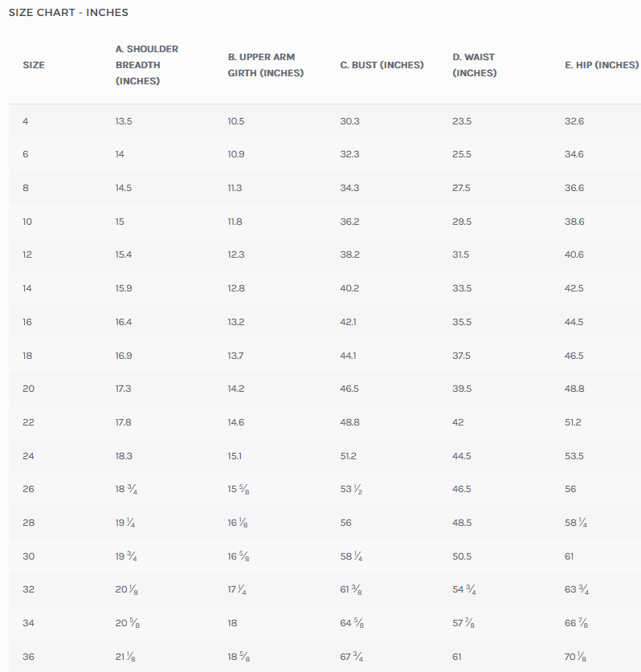Click upper arm girth 13.7 for size 18
This screenshot has width=641, height=672.
236,356
